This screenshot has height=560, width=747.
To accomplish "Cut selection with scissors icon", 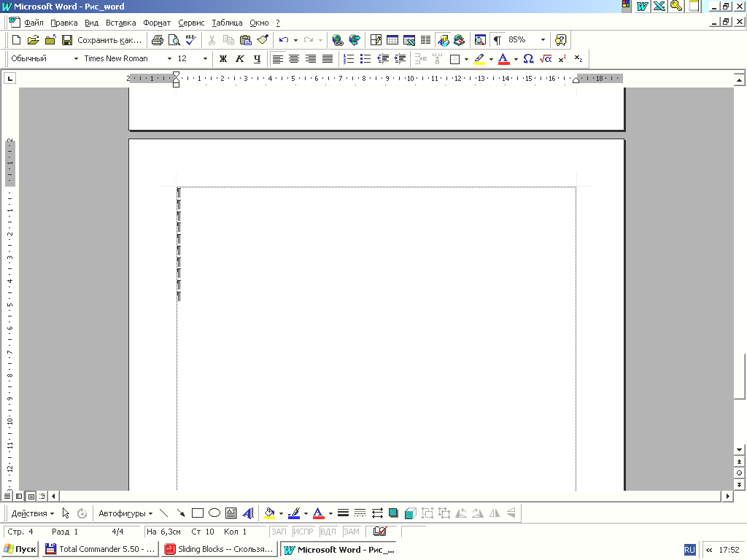I will 212,40.
